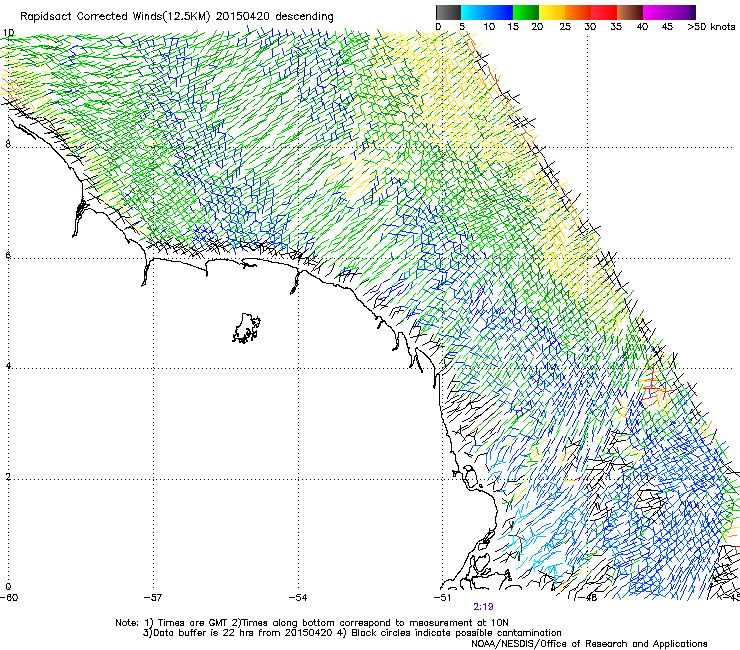Image resolution: width=740 pixels, height=650 pixels.
Task: Click the dark purple 45-50 knots swatch
Action: tap(682, 12)
